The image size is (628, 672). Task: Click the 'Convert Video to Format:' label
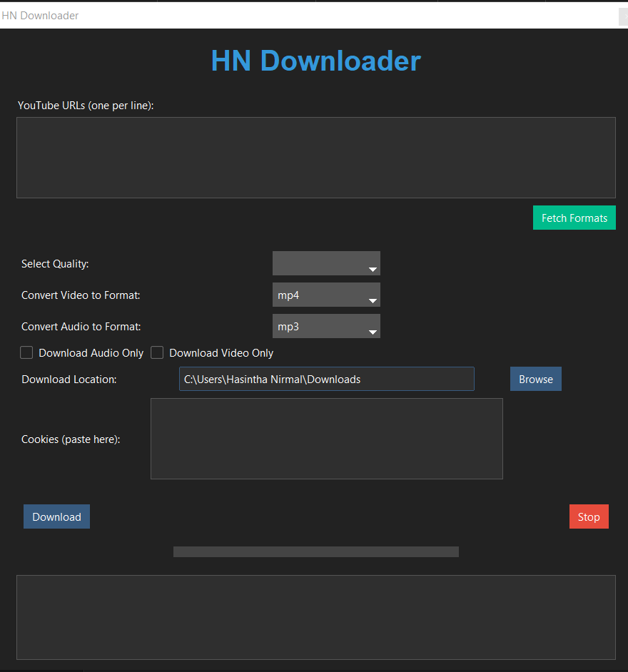click(x=81, y=295)
